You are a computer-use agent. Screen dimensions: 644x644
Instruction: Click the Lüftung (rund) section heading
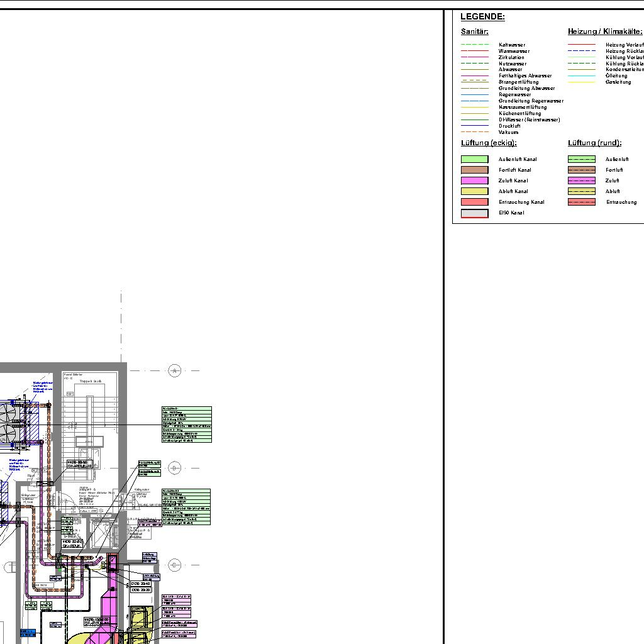[594, 143]
